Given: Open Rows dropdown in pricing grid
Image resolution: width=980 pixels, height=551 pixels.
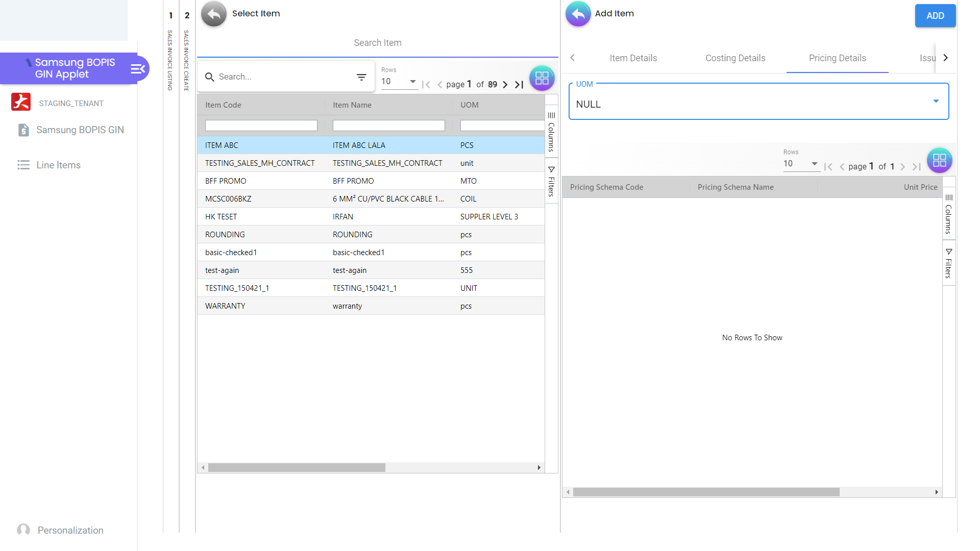Looking at the screenshot, I should coord(801,164).
